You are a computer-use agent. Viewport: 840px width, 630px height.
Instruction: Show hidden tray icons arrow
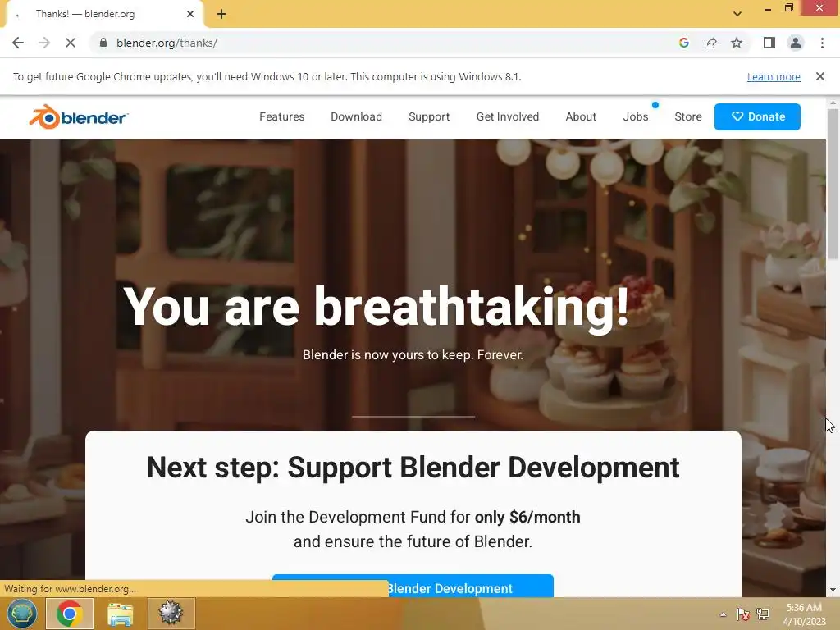coord(723,614)
